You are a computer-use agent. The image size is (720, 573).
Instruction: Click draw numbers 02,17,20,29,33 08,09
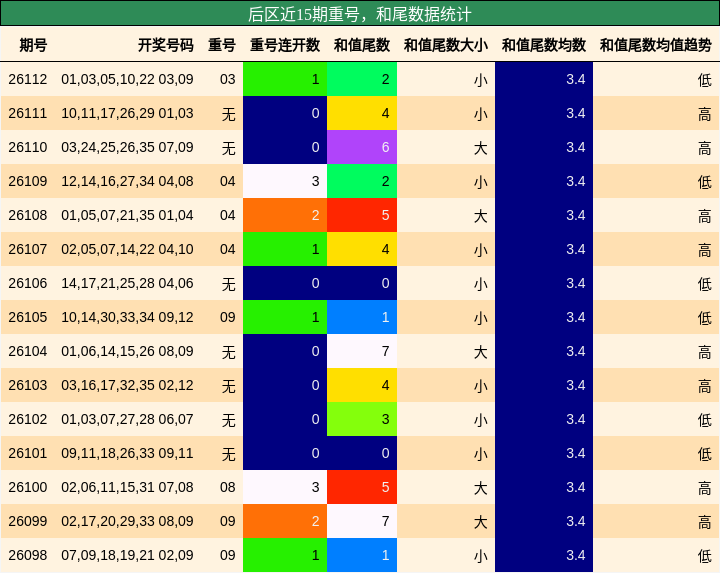[x=127, y=521]
